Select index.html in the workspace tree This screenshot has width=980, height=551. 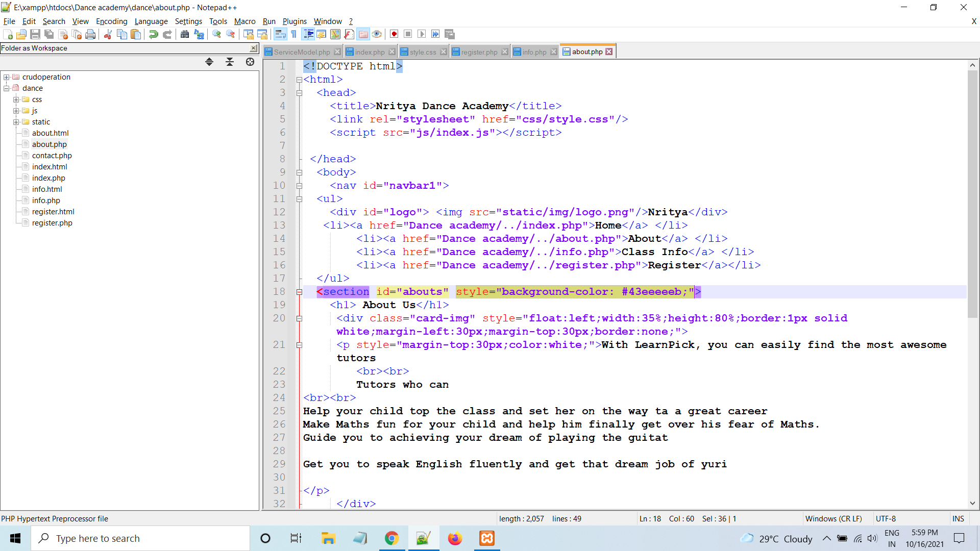[50, 167]
